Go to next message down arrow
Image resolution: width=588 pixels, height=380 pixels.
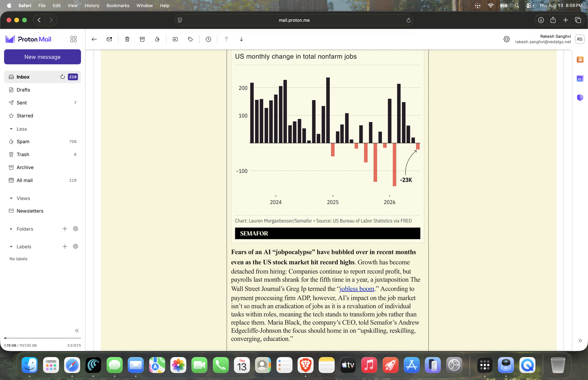(x=241, y=39)
